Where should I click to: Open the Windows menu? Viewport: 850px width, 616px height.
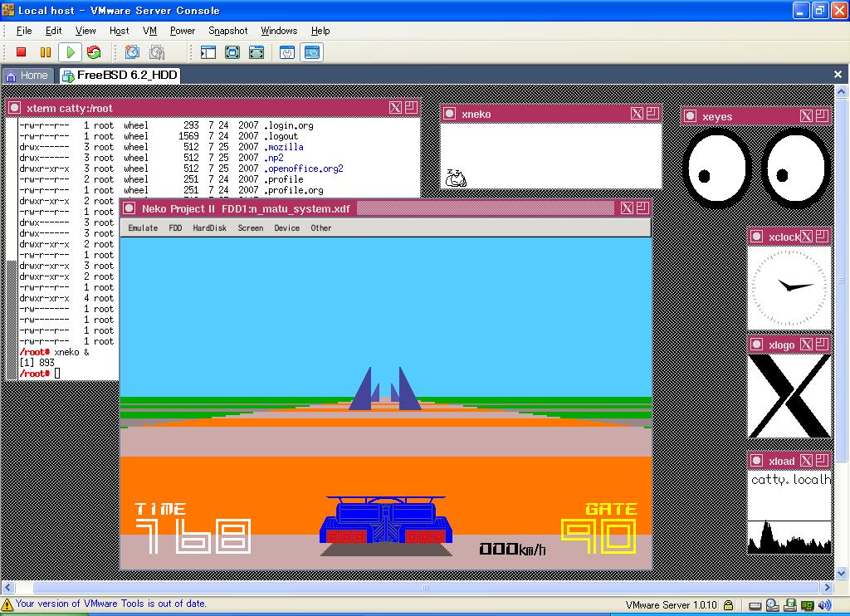279,31
